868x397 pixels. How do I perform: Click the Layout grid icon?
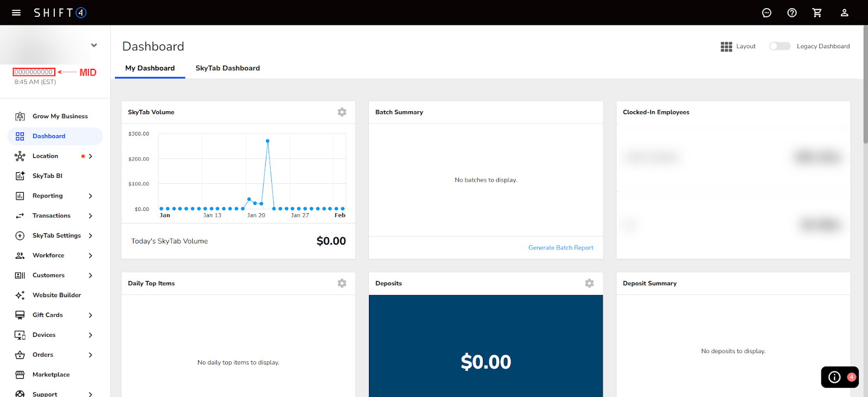click(726, 47)
